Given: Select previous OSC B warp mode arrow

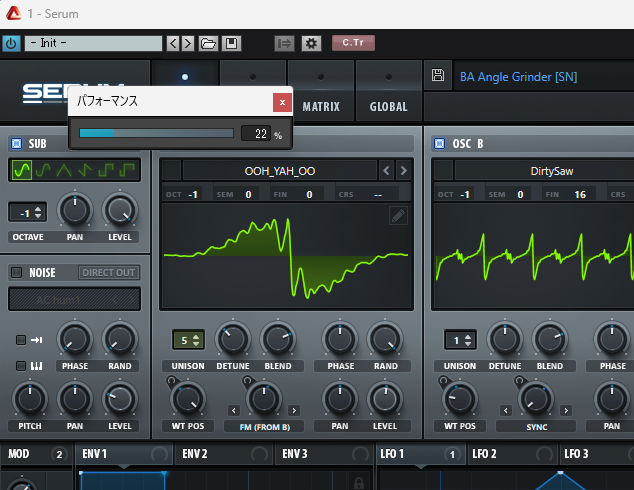Looking at the screenshot, I should pyautogui.click(x=505, y=410).
